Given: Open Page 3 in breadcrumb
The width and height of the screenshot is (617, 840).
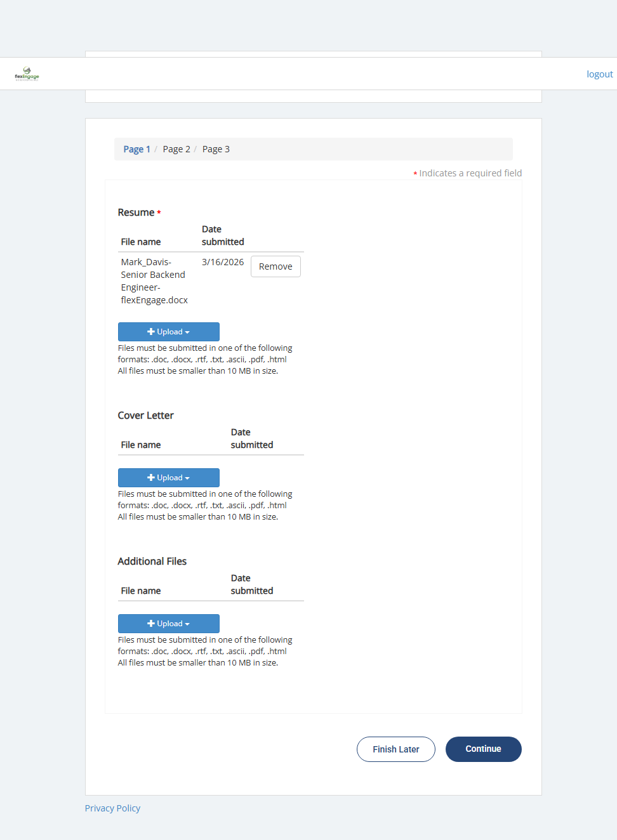Looking at the screenshot, I should [x=216, y=149].
